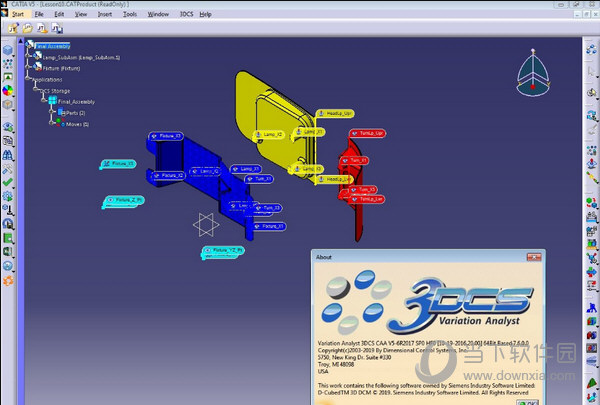
Task: Select the Fixture_X3 label on blue part
Action: click(x=166, y=136)
